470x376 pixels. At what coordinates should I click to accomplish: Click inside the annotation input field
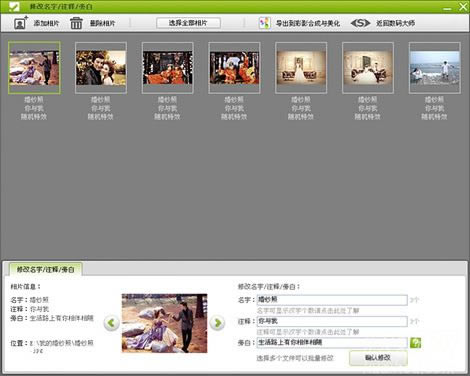pos(332,321)
